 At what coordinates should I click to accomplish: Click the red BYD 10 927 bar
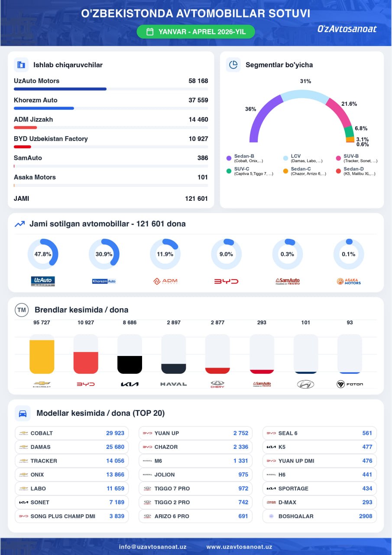point(86,363)
